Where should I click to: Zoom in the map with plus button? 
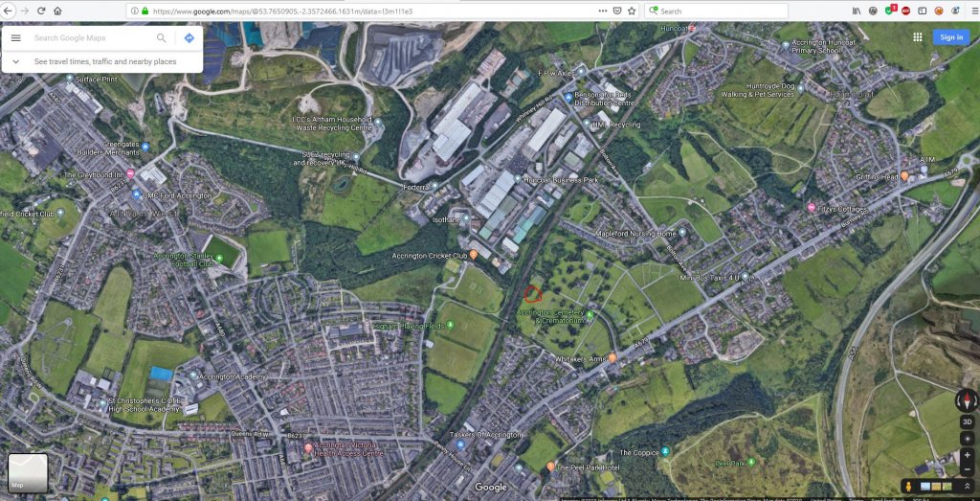pos(968,455)
